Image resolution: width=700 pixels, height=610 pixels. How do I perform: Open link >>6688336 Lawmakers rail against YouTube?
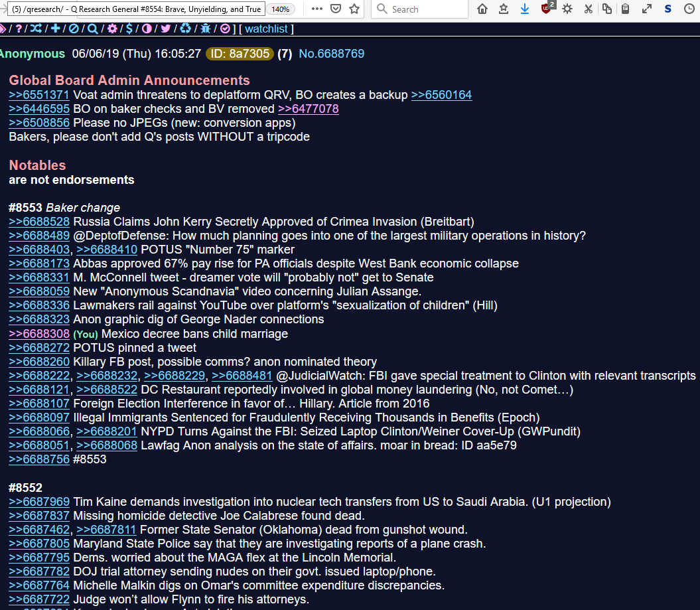(39, 305)
